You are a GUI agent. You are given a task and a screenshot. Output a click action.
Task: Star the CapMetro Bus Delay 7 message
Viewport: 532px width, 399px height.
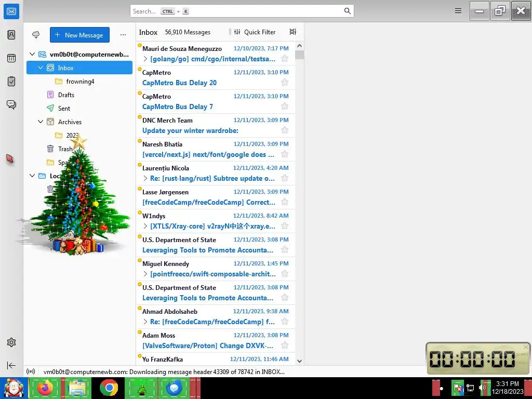pos(285,107)
